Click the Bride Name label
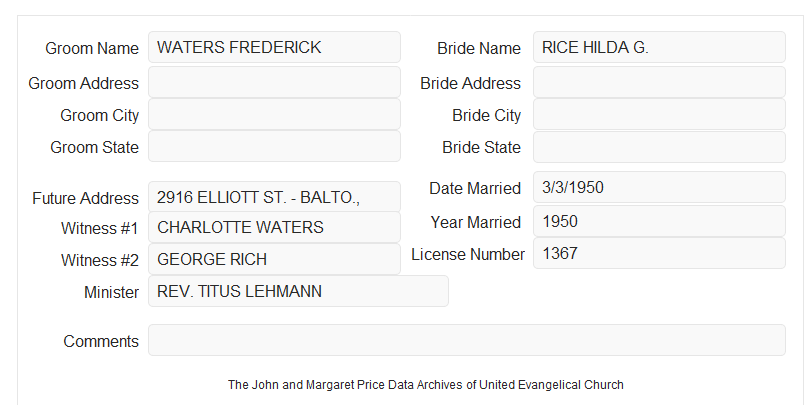 [x=478, y=48]
